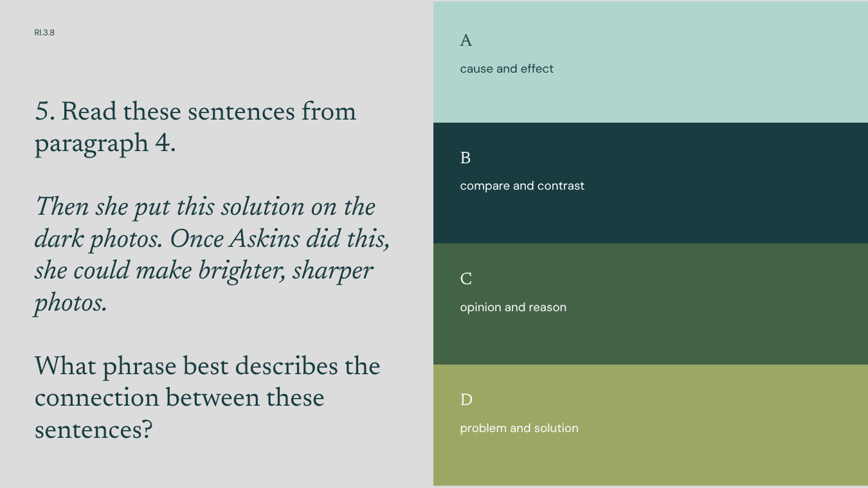
Task: Click the letter D option label
Action: coord(466,400)
